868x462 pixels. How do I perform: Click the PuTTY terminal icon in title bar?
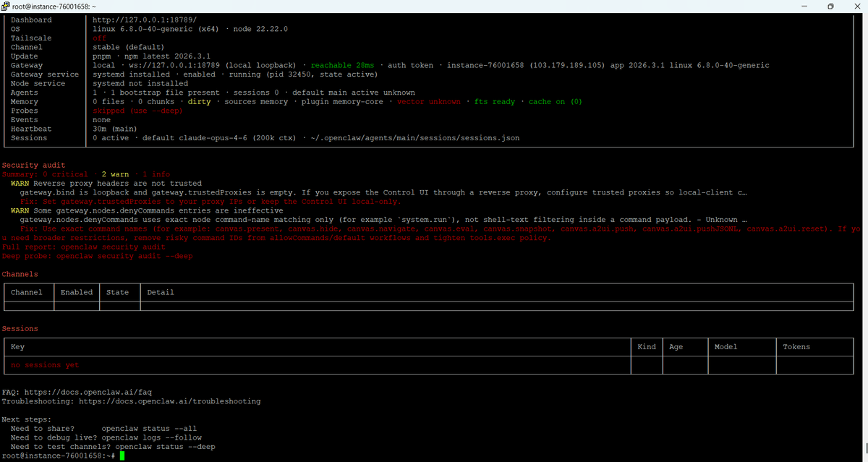tap(6, 6)
